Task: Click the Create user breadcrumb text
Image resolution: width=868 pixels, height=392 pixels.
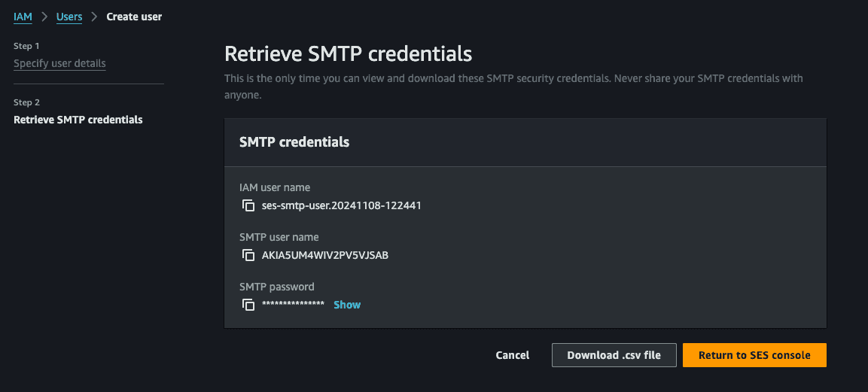Action: [x=134, y=17]
